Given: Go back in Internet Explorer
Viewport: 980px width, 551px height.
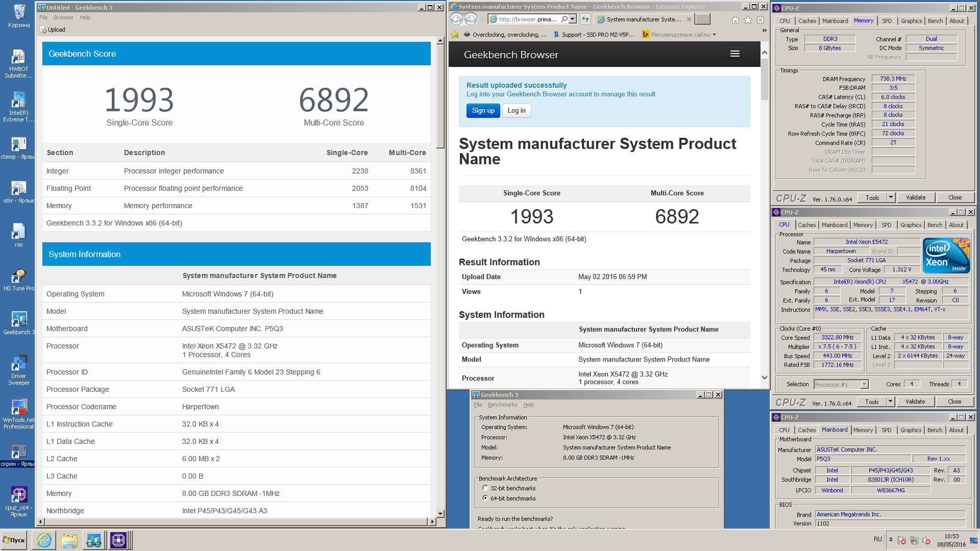Looking at the screenshot, I should click(456, 19).
